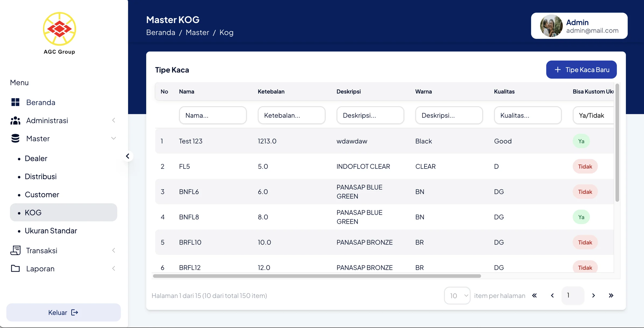Image resolution: width=644 pixels, height=328 pixels.
Task: Open the items per page dropdown
Action: coord(457,296)
